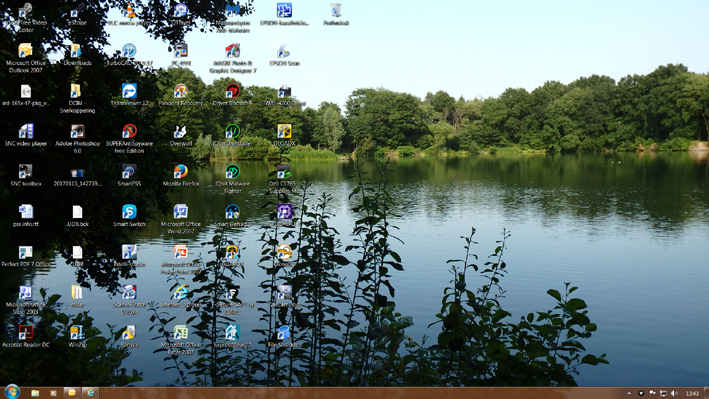The image size is (709, 399).
Task: Select the Adobe Photoshop 6.0 shortcut
Action: (77, 138)
